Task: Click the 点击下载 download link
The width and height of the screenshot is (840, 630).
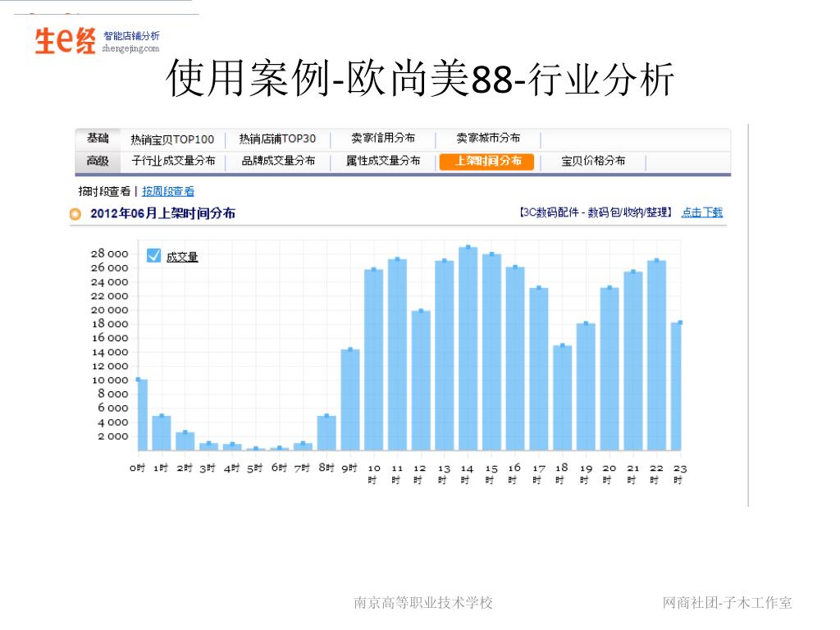Action: point(702,212)
